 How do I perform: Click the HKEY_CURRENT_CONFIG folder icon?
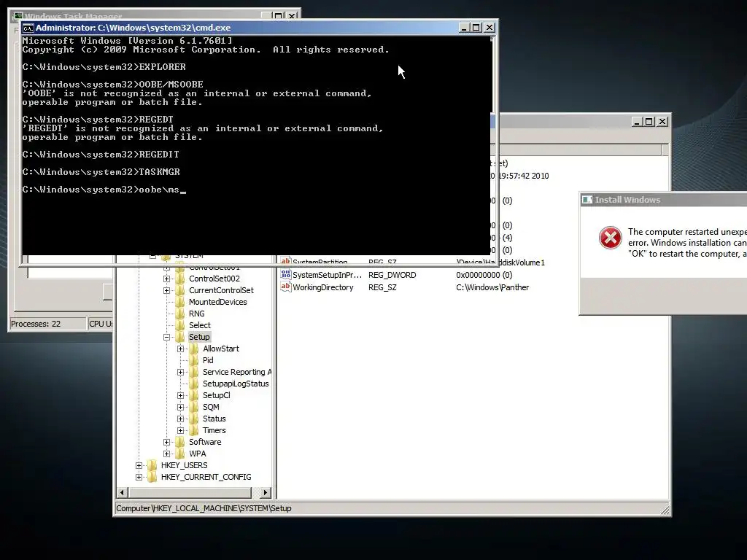click(152, 477)
